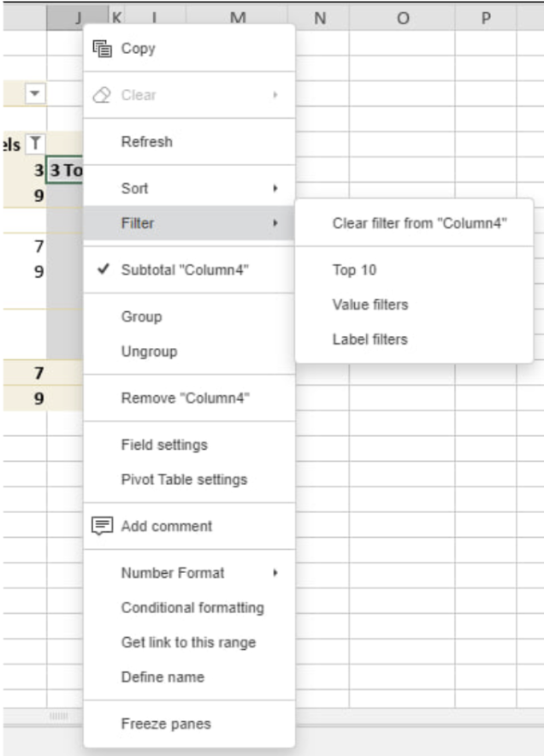Toggle Subtotal "Column4" checkmark
This screenshot has height=756, width=544.
point(103,269)
